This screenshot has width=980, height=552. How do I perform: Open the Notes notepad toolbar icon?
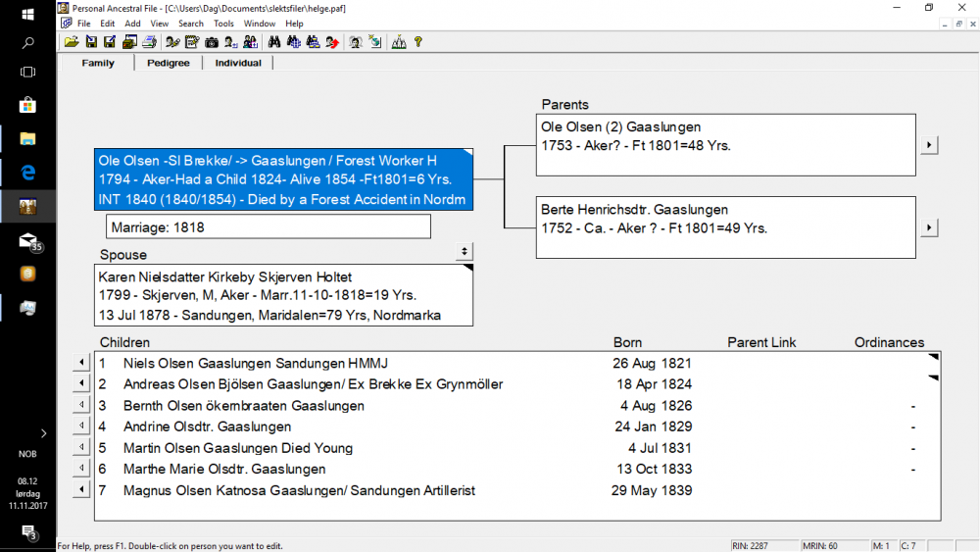(192, 42)
